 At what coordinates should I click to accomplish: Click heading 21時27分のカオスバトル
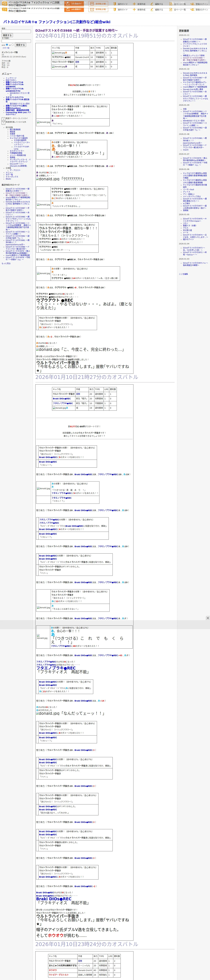pyautogui.click(x=87, y=377)
